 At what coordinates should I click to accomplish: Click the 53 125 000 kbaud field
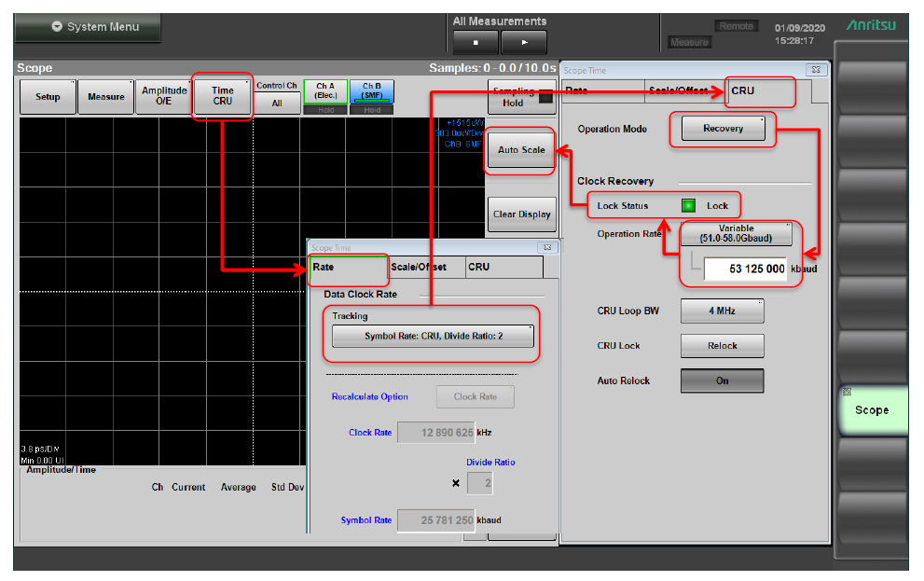[745, 270]
